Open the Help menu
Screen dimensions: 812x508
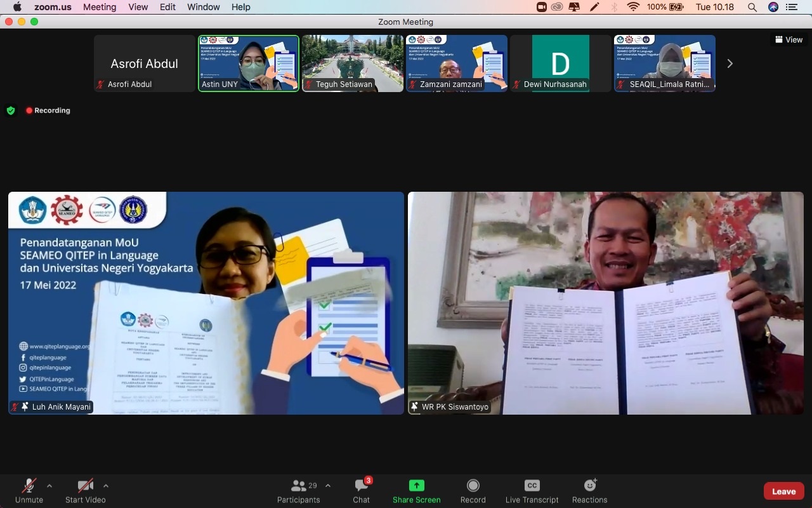click(x=241, y=7)
